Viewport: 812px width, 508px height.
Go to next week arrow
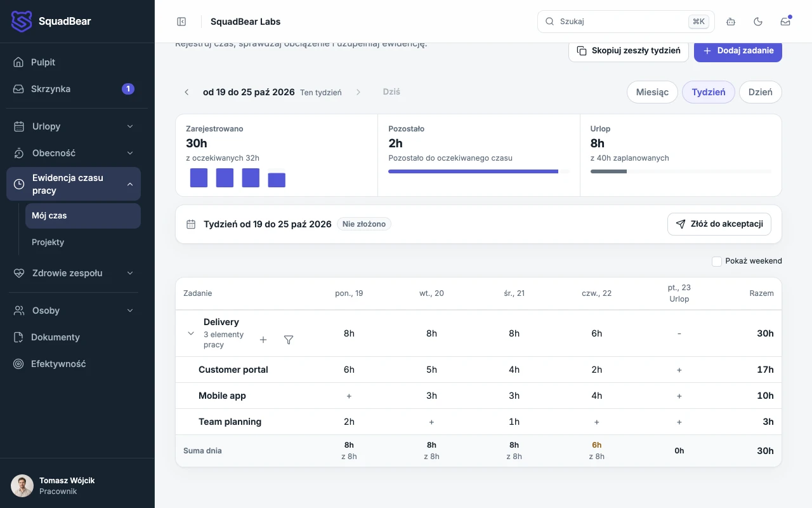[358, 92]
